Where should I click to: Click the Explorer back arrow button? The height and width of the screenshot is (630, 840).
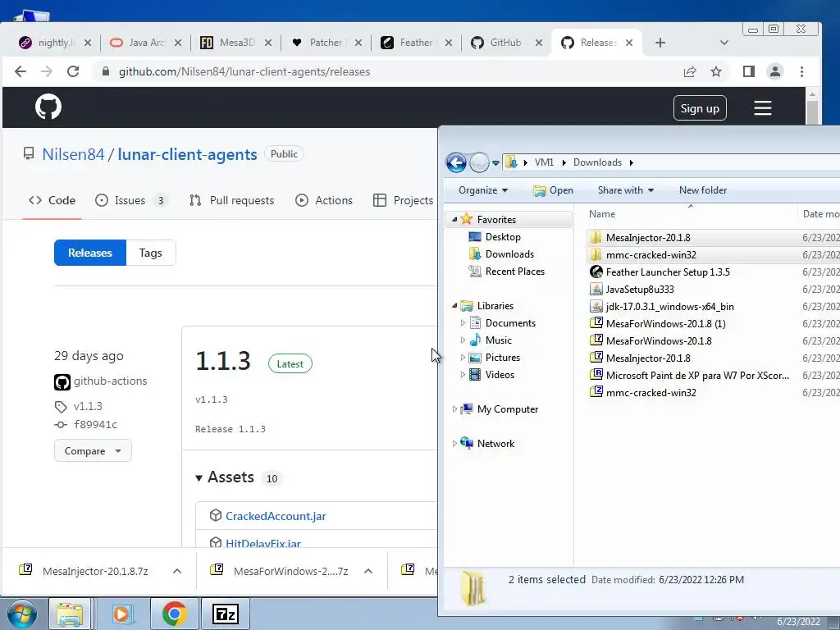(x=456, y=162)
